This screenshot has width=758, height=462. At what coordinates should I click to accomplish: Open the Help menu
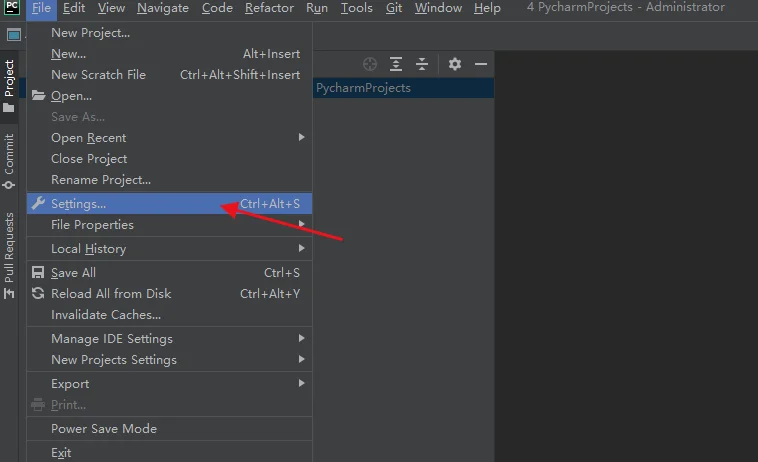(487, 8)
